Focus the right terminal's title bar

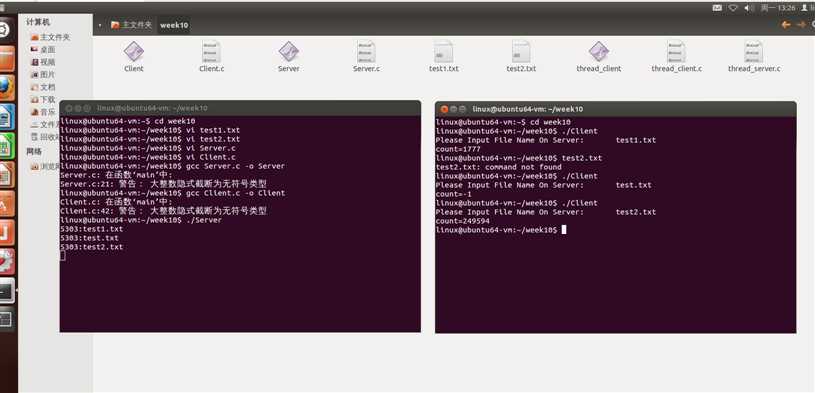(x=615, y=109)
